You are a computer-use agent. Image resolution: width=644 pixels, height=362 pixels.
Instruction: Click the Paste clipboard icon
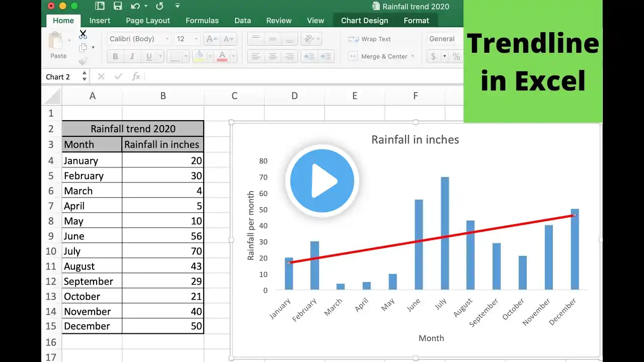point(55,41)
